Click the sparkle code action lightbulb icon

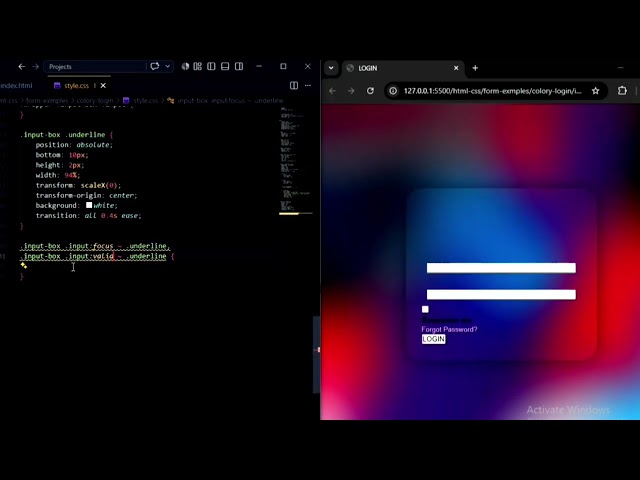[x=24, y=266]
